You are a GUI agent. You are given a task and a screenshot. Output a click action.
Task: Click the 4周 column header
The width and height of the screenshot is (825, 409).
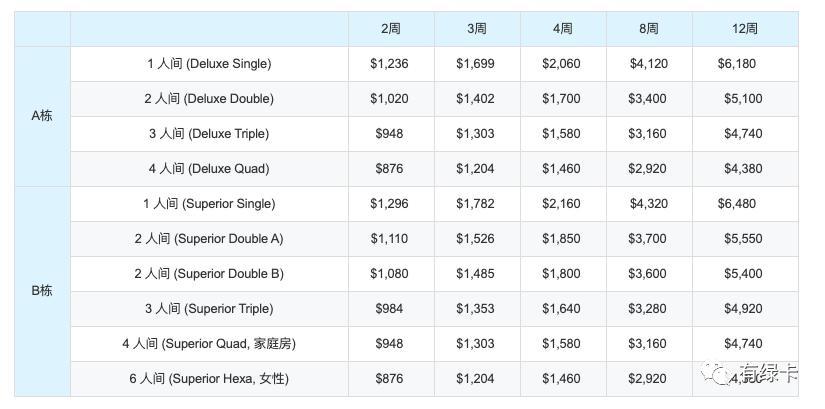click(563, 29)
